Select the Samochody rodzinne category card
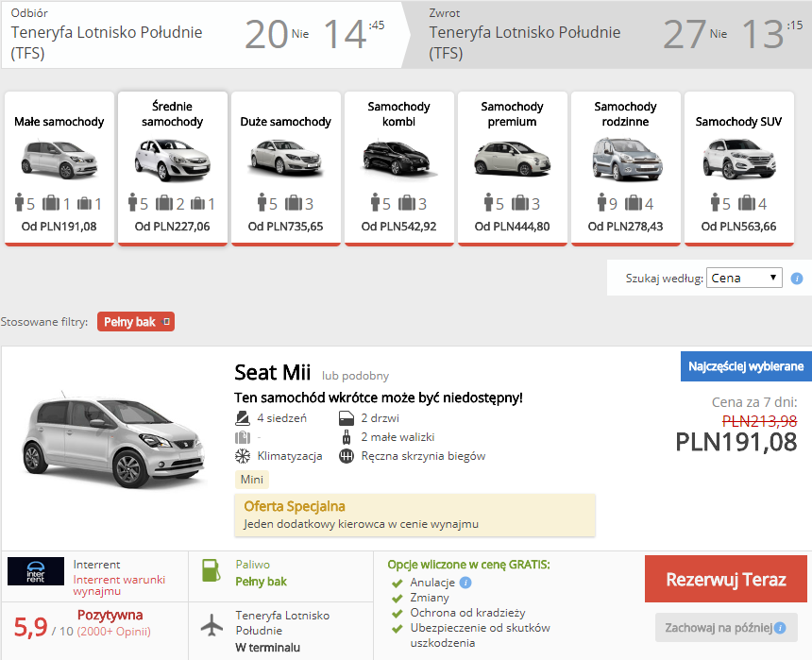Image resolution: width=812 pixels, height=660 pixels. click(626, 168)
